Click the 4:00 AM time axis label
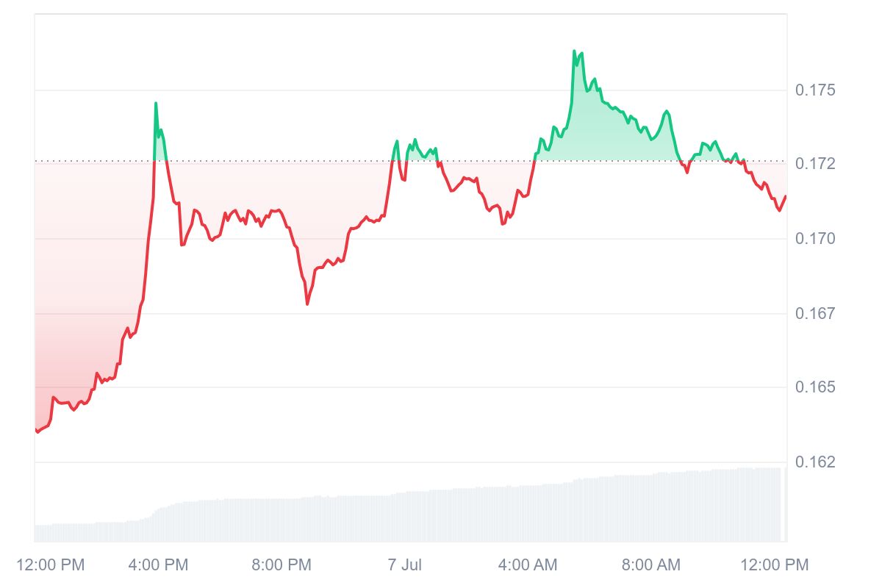The image size is (882, 588). (527, 565)
